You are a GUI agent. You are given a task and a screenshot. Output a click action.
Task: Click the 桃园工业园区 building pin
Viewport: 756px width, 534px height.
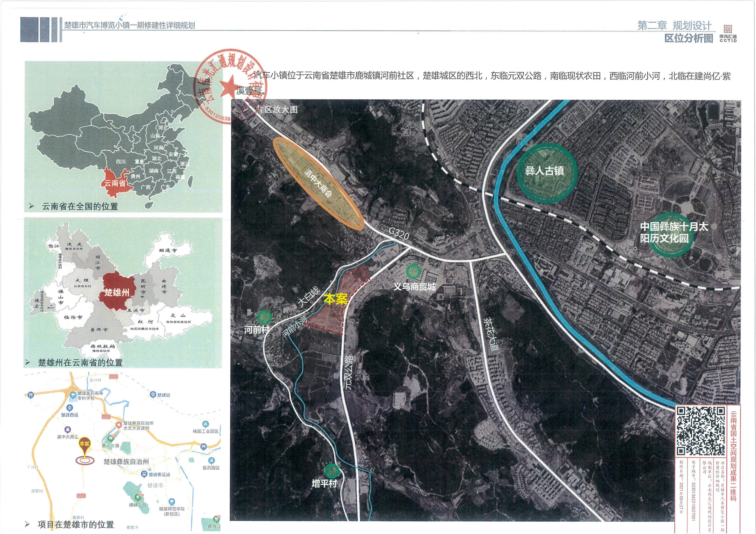tap(205, 424)
